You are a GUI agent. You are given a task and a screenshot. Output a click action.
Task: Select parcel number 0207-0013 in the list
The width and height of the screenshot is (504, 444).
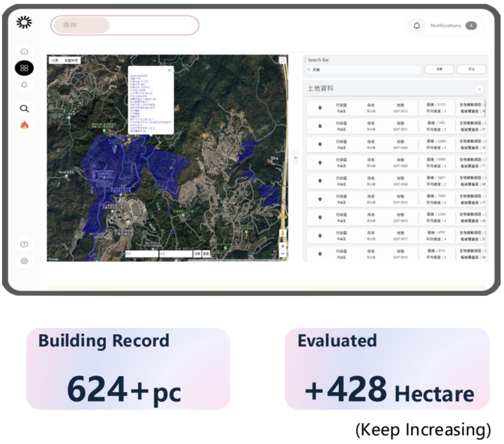400,111
